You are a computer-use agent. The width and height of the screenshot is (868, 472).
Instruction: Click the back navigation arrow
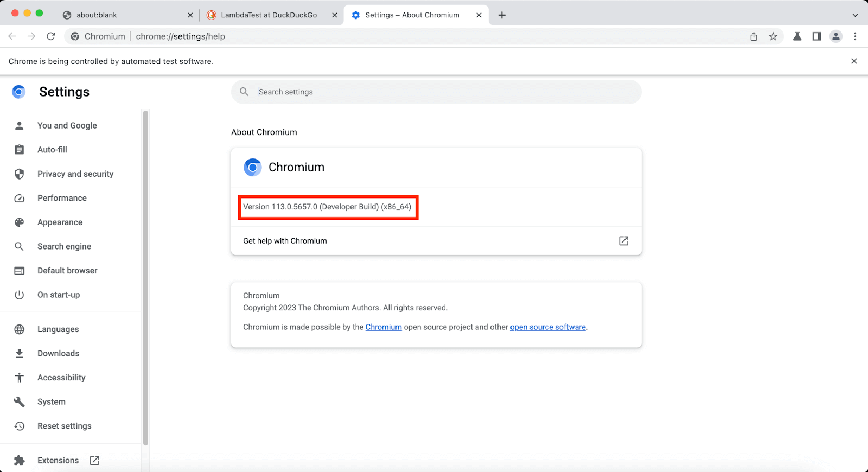coord(12,36)
